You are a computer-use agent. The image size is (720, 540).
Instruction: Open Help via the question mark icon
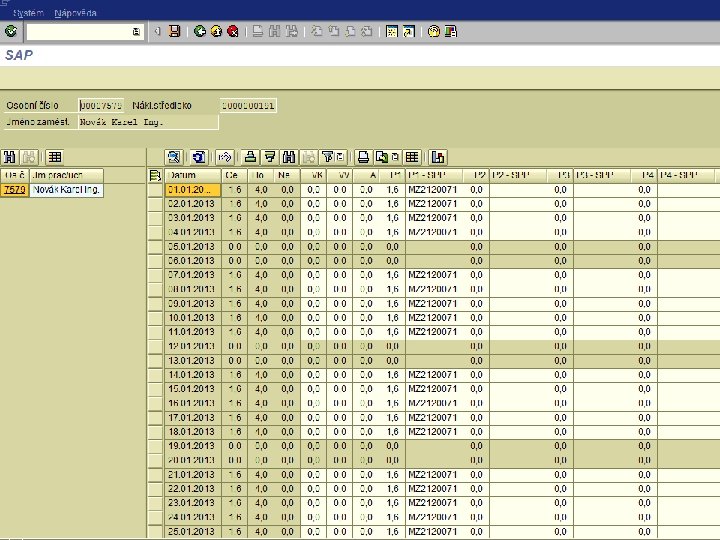click(x=433, y=32)
